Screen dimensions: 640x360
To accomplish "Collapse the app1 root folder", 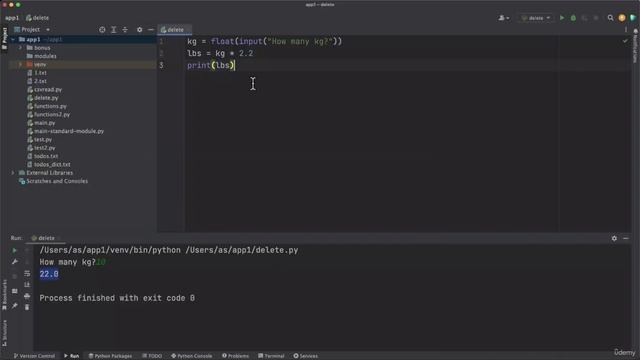I will coord(13,40).
